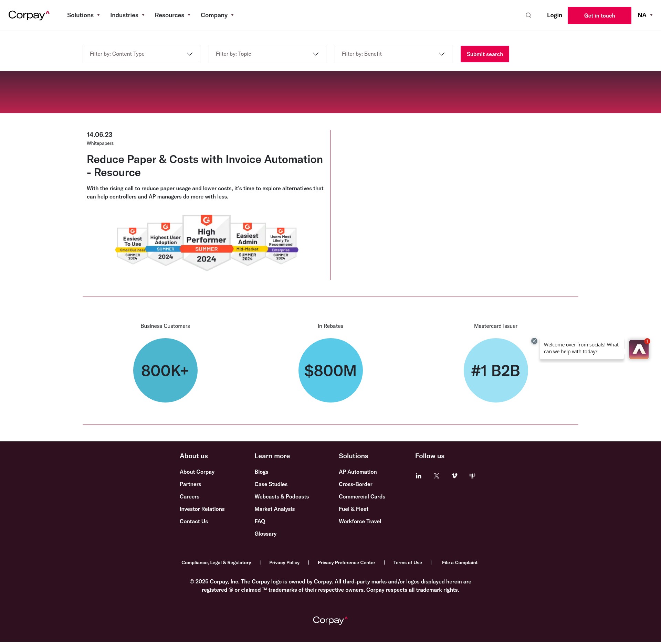Open Glossary footer link
The image size is (661, 644).
point(265,534)
